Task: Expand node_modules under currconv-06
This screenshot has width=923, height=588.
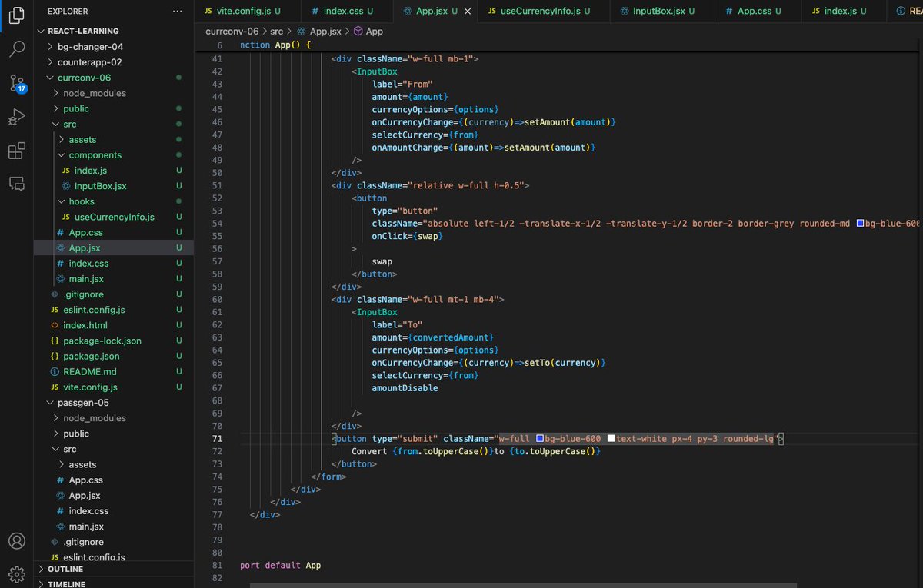Action: point(113,93)
